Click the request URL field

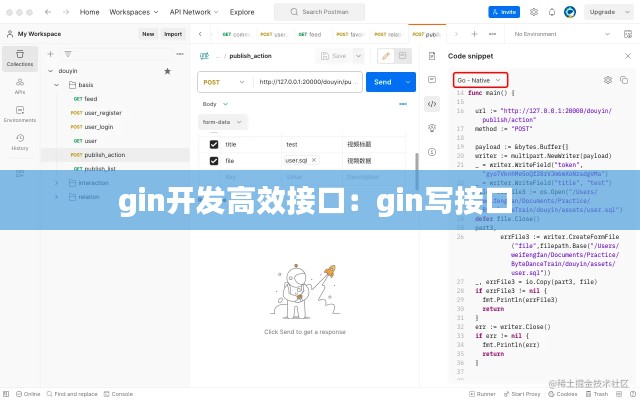(305, 82)
